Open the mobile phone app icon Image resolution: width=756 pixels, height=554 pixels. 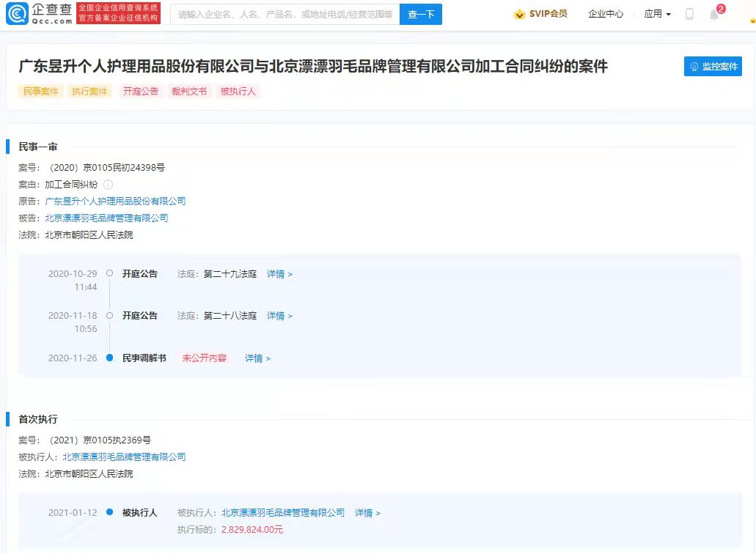tap(689, 14)
